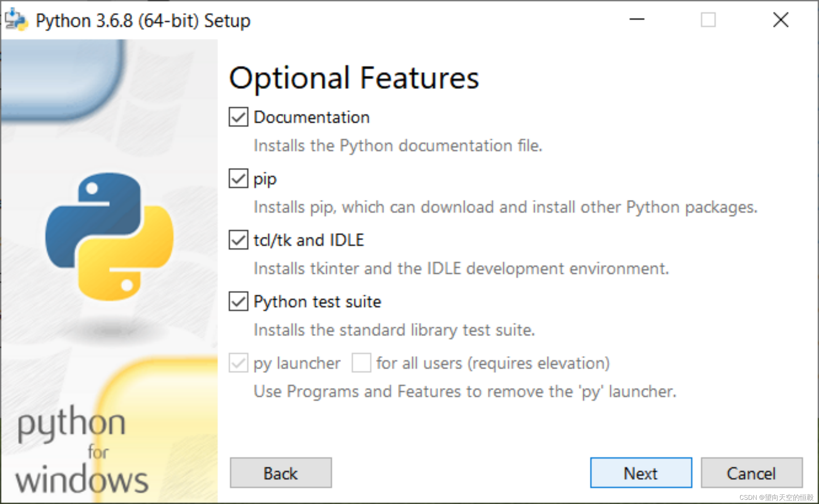Click 'Use Programs and Features' launcher note
The image size is (819, 504).
pyautogui.click(x=465, y=392)
